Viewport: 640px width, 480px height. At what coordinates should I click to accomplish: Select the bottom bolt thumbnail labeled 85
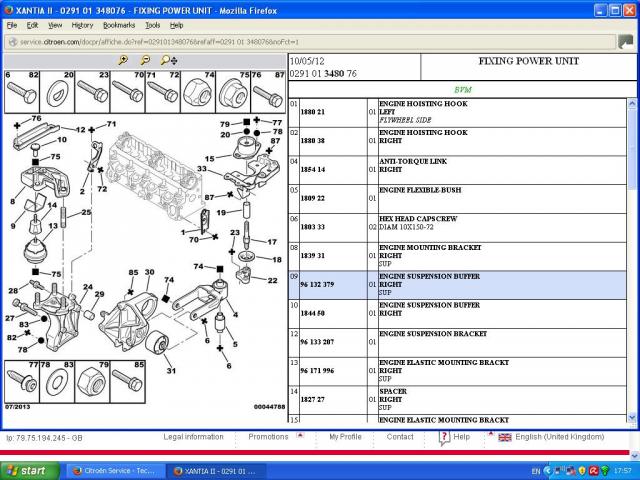tap(127, 382)
